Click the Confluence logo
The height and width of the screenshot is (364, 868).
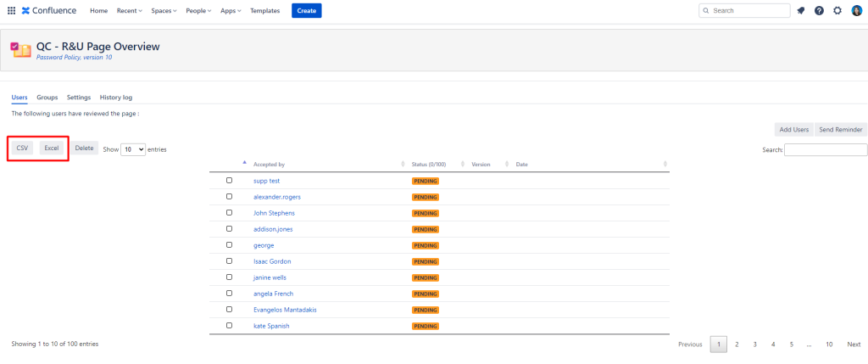pos(49,11)
